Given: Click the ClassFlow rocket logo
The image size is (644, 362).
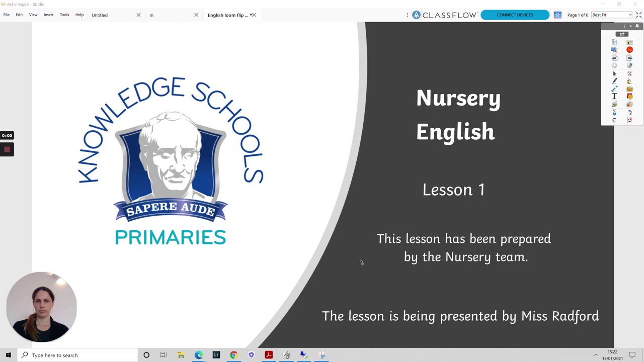Looking at the screenshot, I should coord(416,15).
